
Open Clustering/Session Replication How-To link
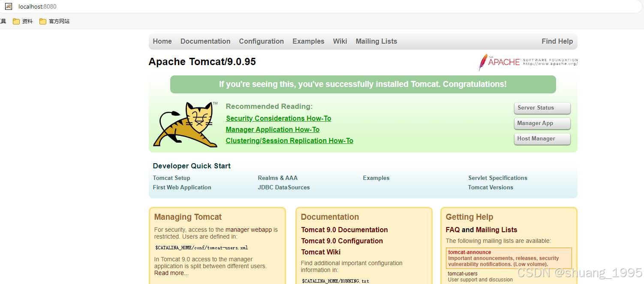(x=289, y=141)
